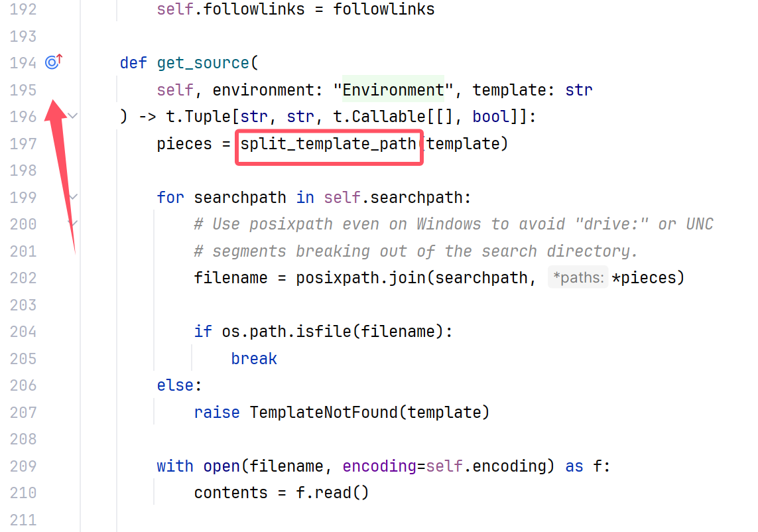The height and width of the screenshot is (532, 758).
Task: Click the "Environment" type annotation string
Action: pyautogui.click(x=393, y=90)
